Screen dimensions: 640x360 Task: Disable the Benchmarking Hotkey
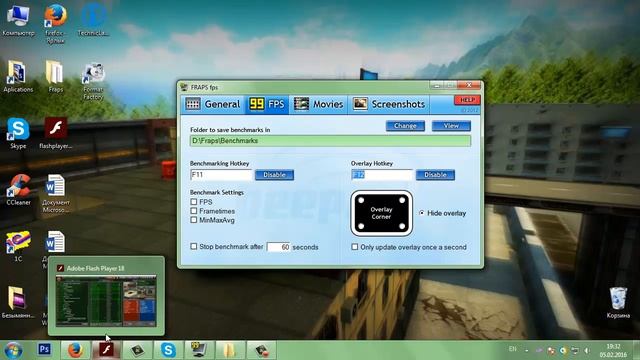click(274, 175)
